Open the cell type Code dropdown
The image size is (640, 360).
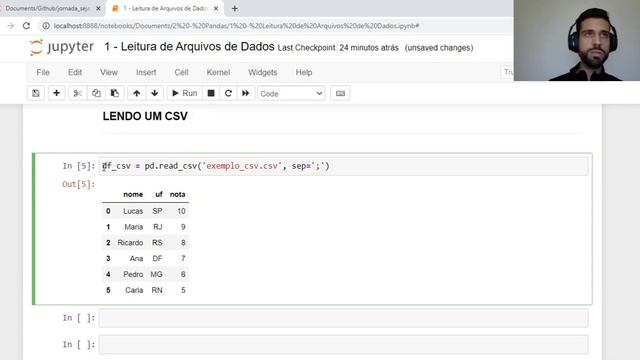coord(291,94)
